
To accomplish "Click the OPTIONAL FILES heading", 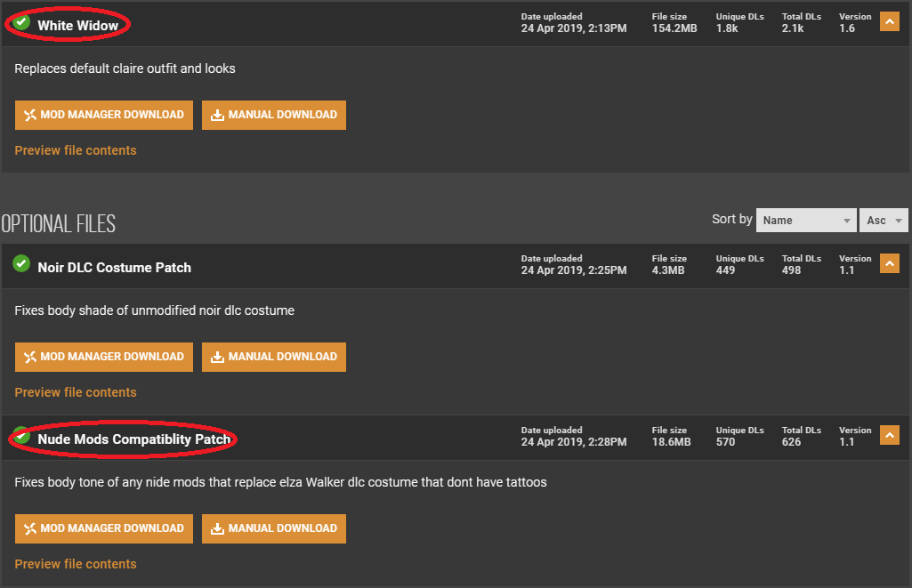I will 58,224.
